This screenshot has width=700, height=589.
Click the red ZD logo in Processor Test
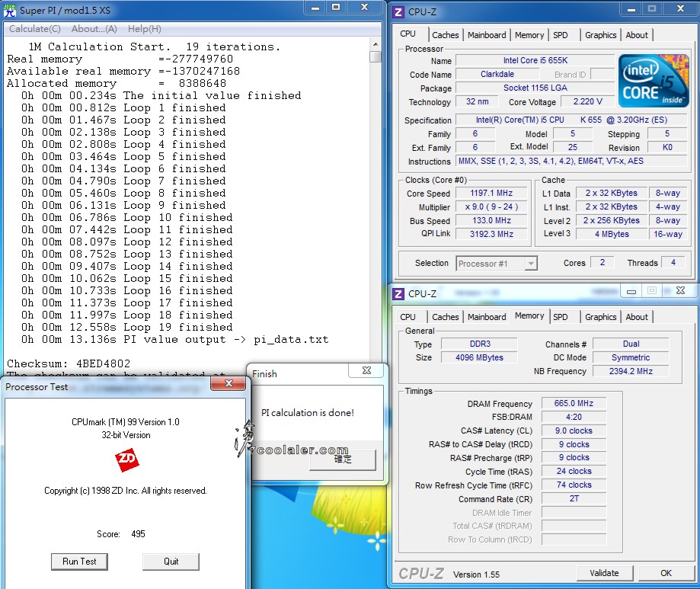[x=126, y=460]
